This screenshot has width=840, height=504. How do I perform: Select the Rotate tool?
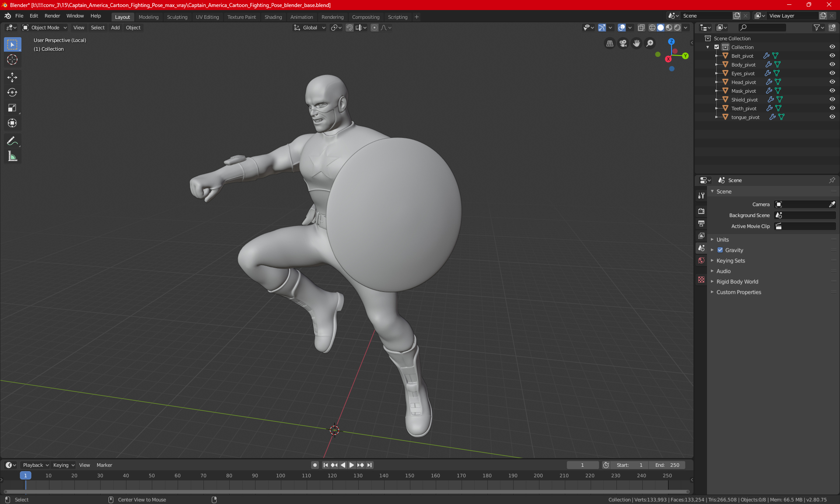12,92
